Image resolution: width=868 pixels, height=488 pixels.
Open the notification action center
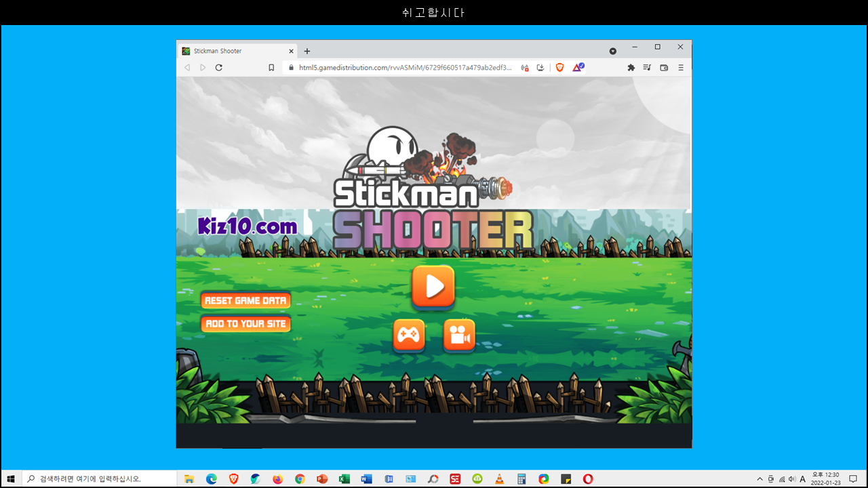pos(853,479)
